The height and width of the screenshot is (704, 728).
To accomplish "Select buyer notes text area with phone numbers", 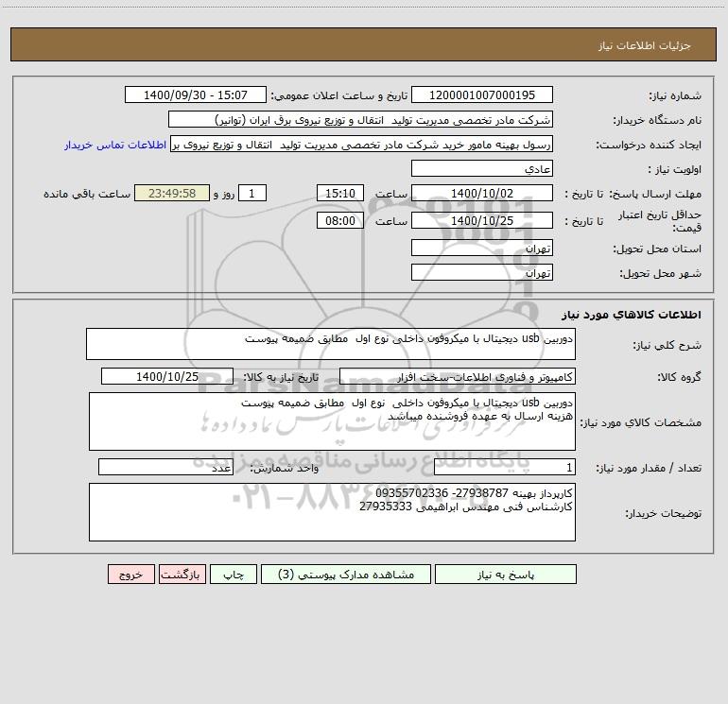I will [x=332, y=512].
